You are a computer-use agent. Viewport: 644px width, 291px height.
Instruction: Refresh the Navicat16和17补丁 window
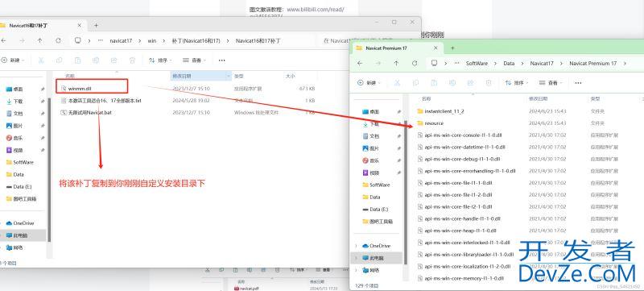[58, 40]
